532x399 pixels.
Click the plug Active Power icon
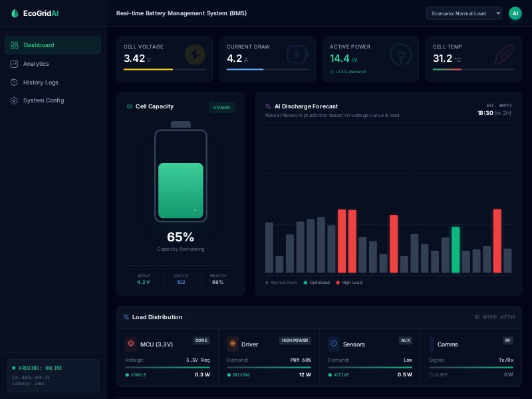pos(400,54)
